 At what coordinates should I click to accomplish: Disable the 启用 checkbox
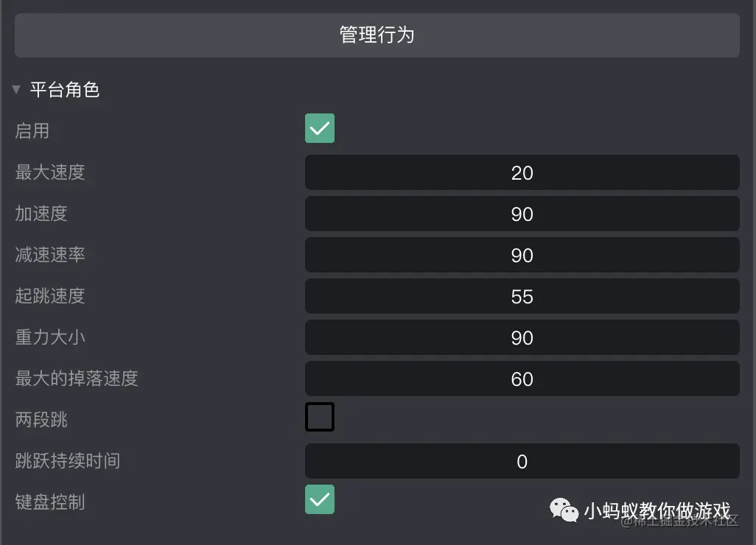click(x=319, y=127)
